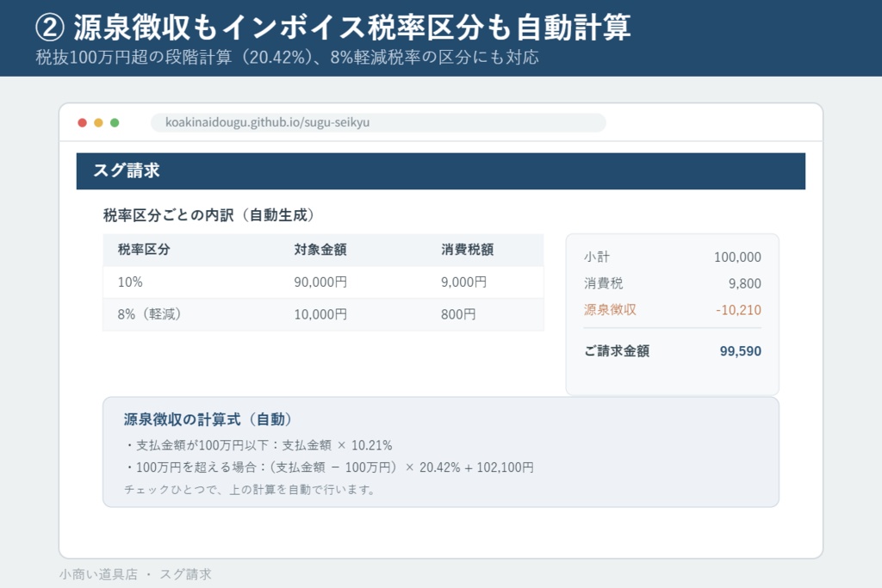Click the 支払金額 × 10.21% formula line
This screenshot has width=882, height=588.
[x=258, y=445]
